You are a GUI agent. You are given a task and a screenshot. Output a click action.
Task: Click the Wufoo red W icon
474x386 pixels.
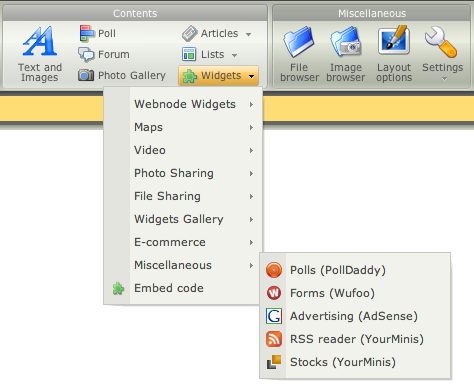[x=274, y=293]
